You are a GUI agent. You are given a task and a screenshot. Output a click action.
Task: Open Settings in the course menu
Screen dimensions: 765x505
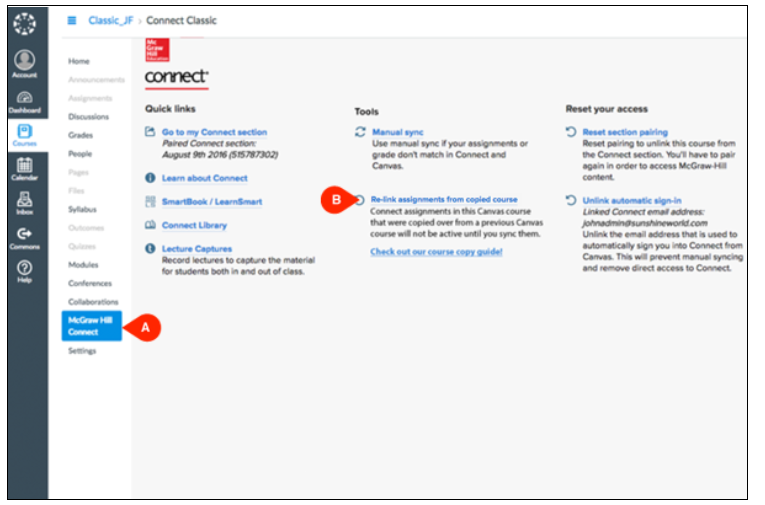[x=82, y=351]
